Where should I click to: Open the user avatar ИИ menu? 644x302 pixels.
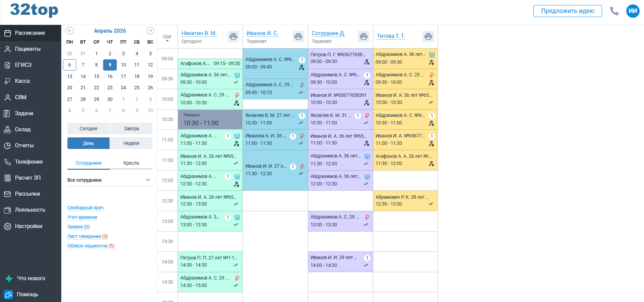(633, 11)
